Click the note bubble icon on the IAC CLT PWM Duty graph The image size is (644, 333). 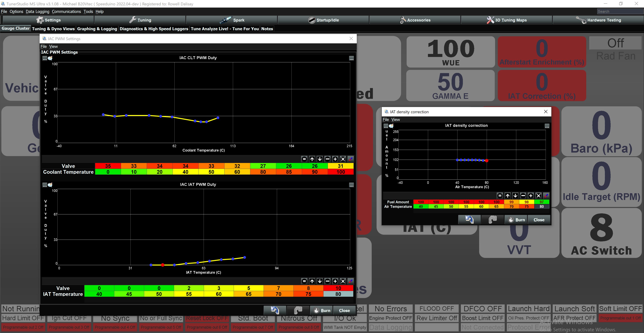[50, 58]
